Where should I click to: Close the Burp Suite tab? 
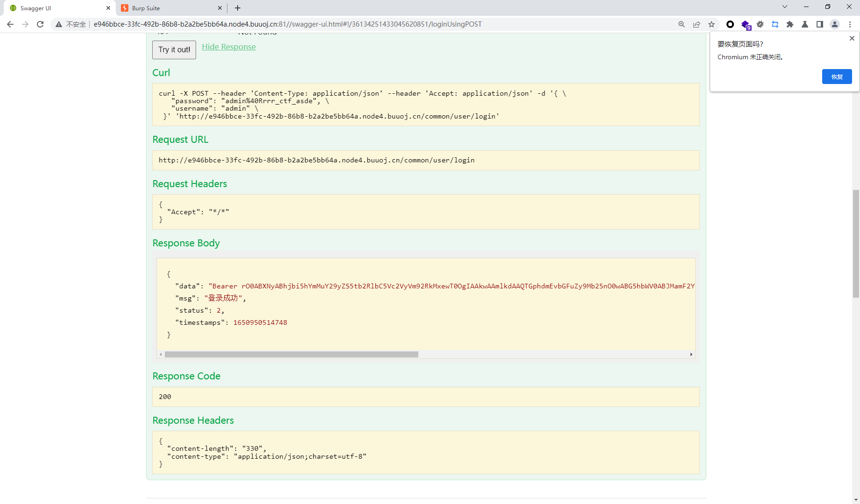(220, 8)
